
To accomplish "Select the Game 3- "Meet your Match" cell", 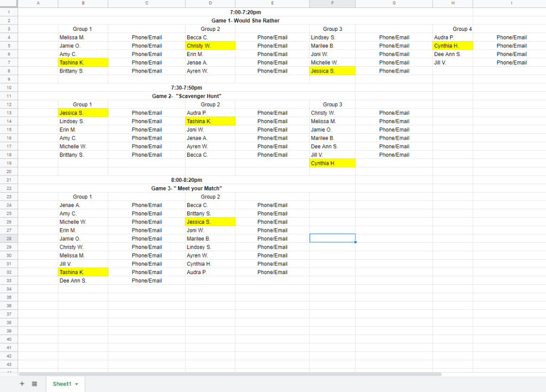I will click(186, 188).
